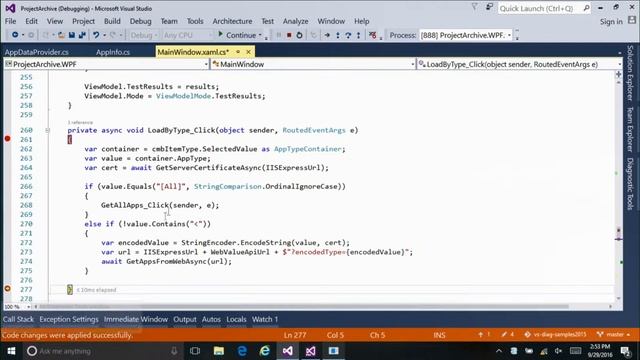Image resolution: width=640 pixels, height=360 pixels.
Task: Open the Locals panel tab
Action: (236, 319)
